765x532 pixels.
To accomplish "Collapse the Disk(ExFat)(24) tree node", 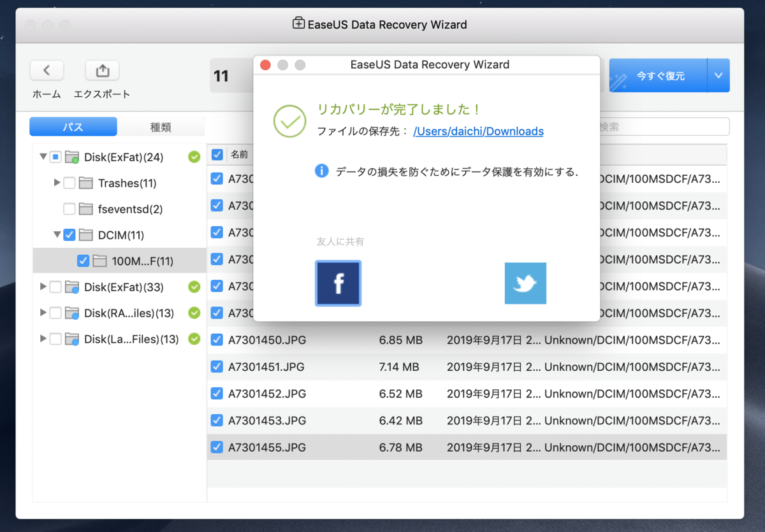I will 43,157.
